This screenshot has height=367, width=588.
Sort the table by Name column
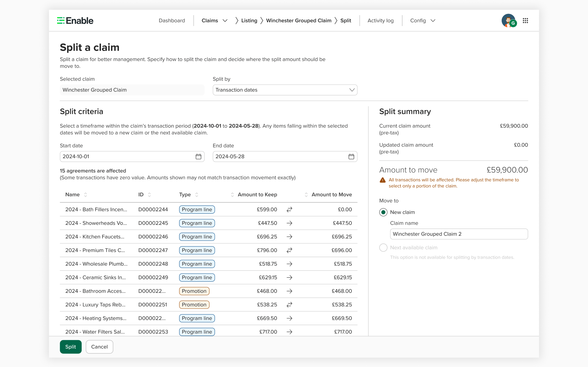[86, 195]
